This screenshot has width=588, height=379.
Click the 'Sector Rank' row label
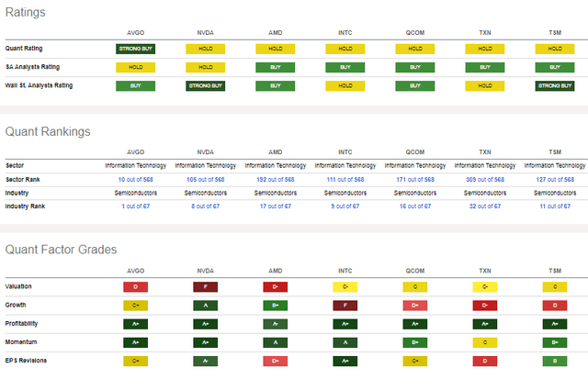click(22, 179)
